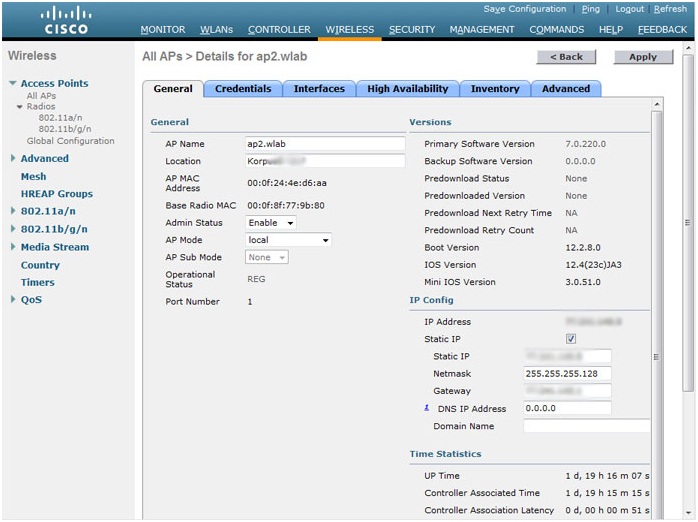Switch to the Inventory tab
The width and height of the screenshot is (698, 522).
pos(495,89)
